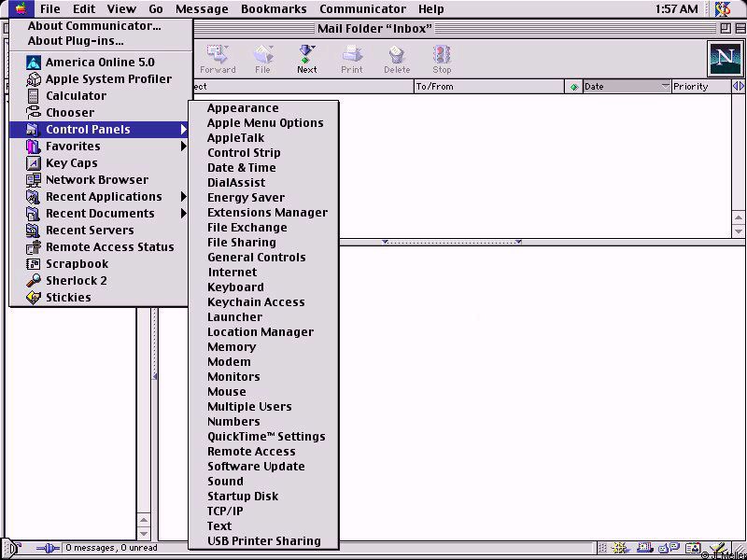Open Calculator from the Apple menu

click(x=76, y=95)
